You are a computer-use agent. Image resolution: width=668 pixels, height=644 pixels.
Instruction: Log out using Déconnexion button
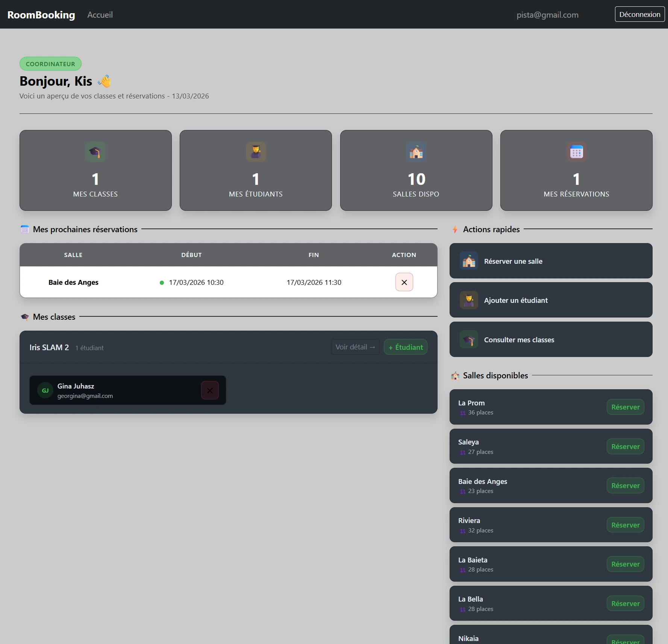(x=639, y=14)
